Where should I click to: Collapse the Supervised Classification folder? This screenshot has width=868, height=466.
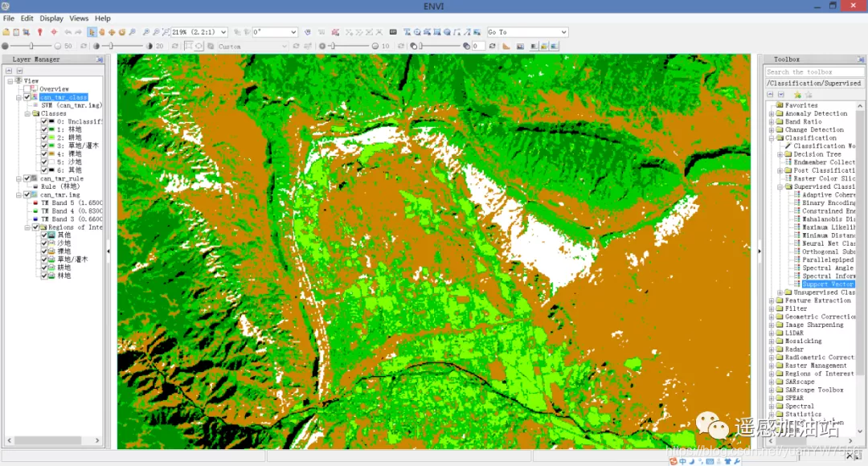tap(780, 187)
